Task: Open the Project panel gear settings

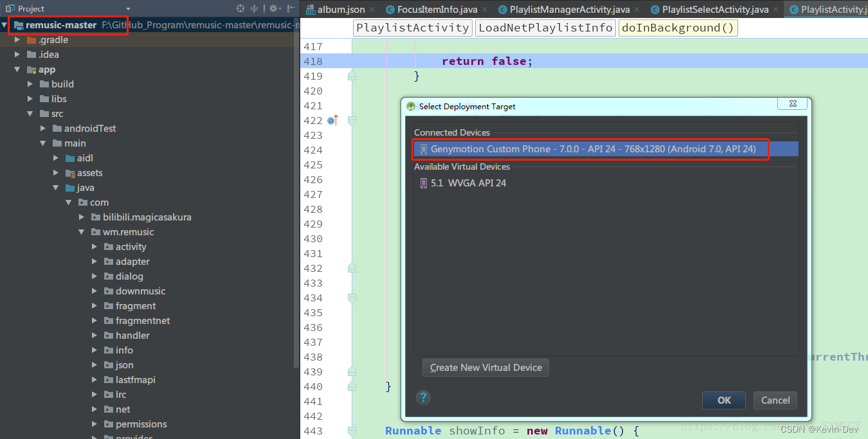Action: (275, 8)
